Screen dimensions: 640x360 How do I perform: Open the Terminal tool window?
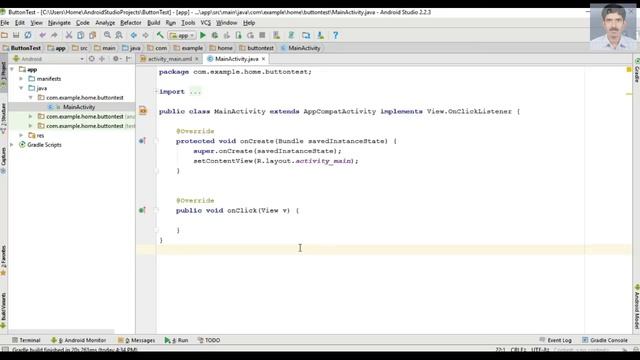(x=26, y=340)
